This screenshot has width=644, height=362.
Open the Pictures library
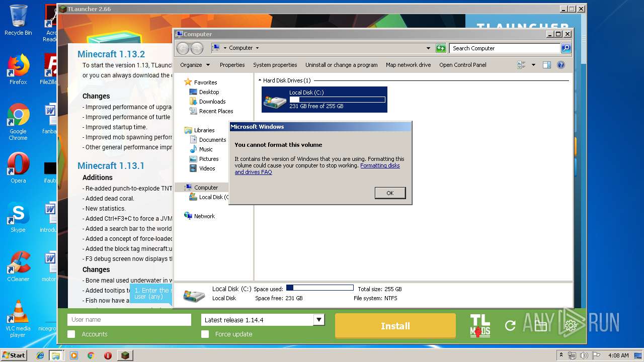point(204,159)
